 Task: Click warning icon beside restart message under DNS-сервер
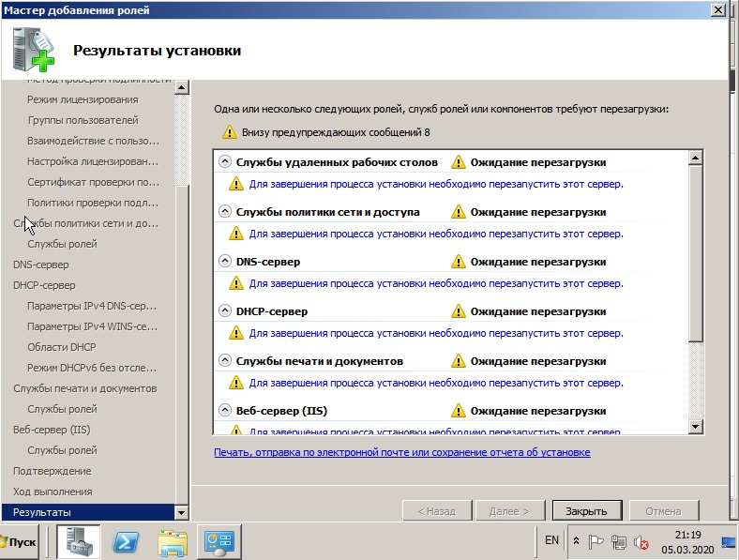click(236, 283)
